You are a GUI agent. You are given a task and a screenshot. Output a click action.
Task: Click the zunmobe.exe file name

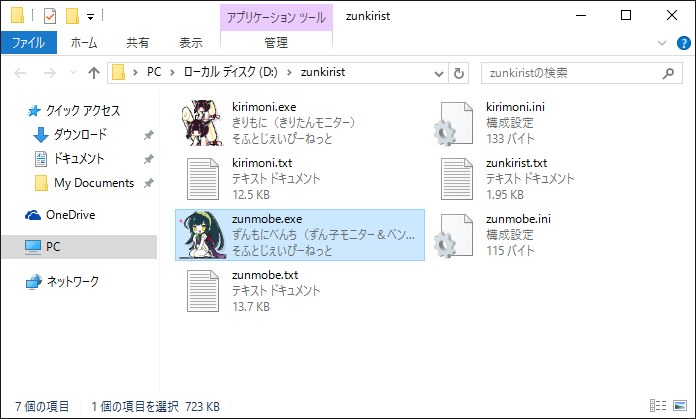(x=267, y=219)
